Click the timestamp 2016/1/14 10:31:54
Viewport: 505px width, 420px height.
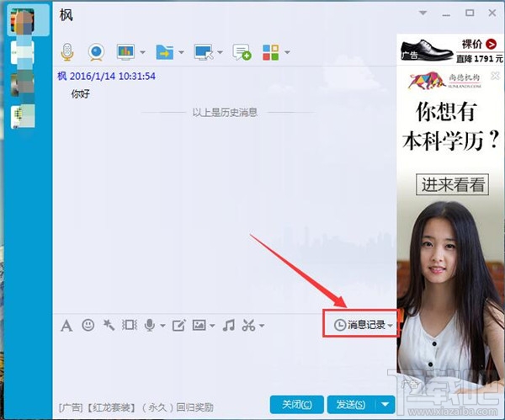113,77
